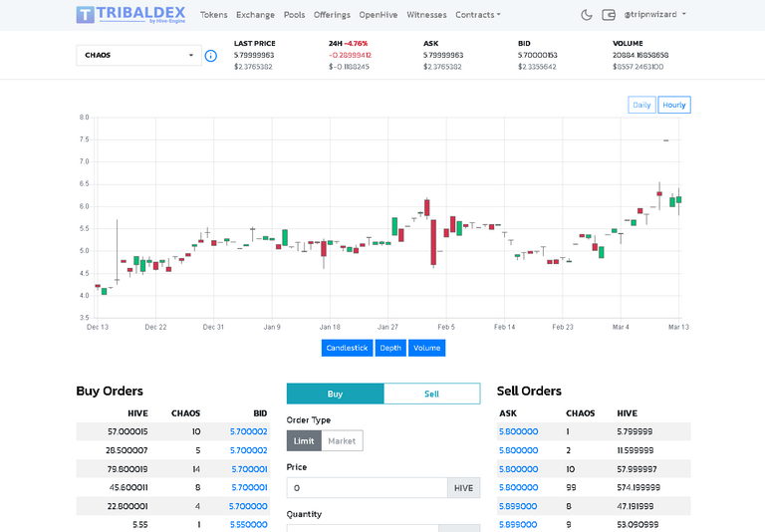Select the Sell tab in order form

[431, 394]
